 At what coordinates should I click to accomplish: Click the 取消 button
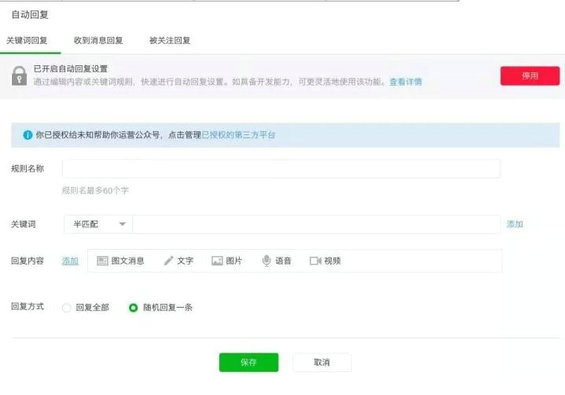point(322,362)
